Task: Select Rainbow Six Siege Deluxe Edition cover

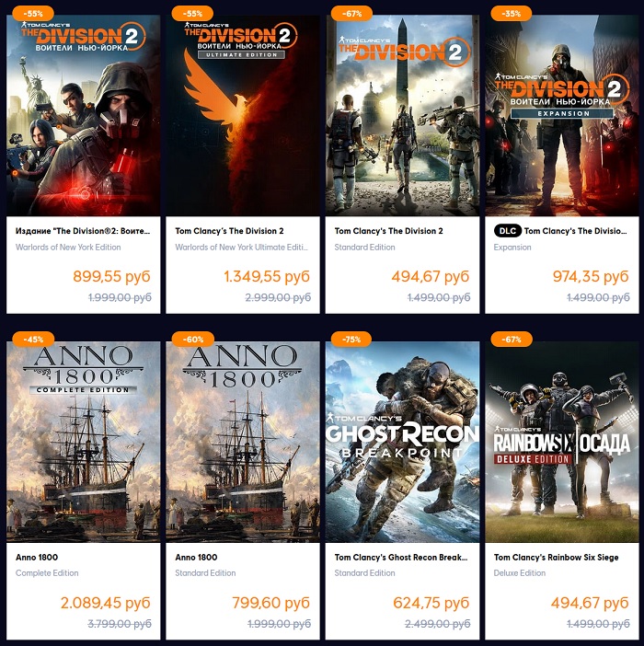Action: (x=561, y=442)
